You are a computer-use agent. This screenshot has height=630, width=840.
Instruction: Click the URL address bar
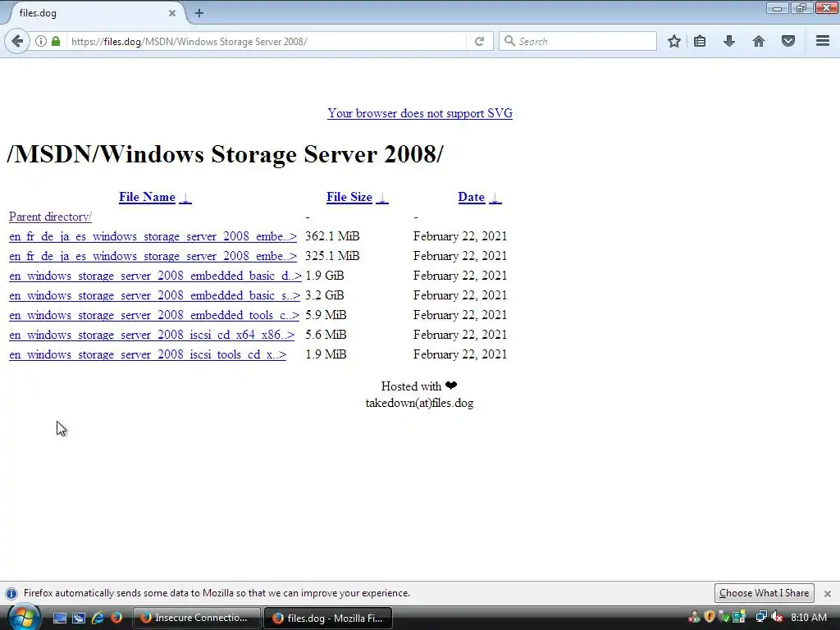point(265,41)
